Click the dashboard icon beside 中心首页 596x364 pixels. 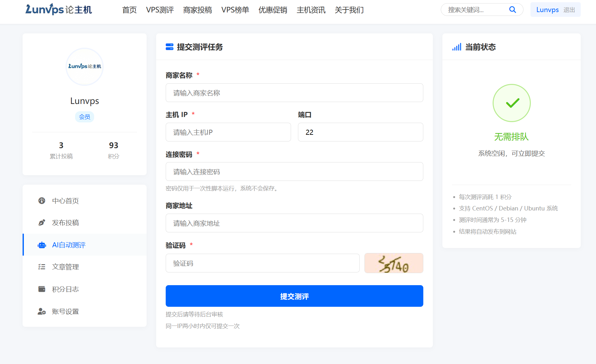pyautogui.click(x=42, y=201)
